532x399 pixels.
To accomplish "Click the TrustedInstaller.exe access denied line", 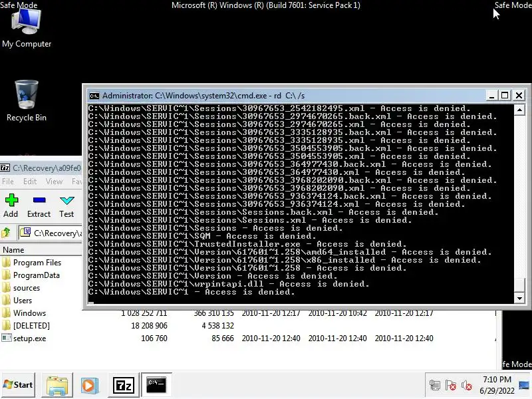I will coord(247,244).
